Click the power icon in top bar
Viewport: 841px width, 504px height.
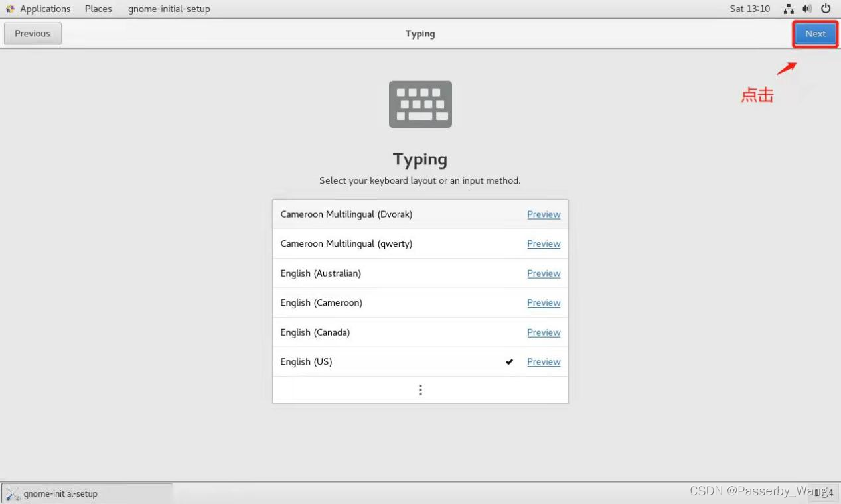[826, 9]
